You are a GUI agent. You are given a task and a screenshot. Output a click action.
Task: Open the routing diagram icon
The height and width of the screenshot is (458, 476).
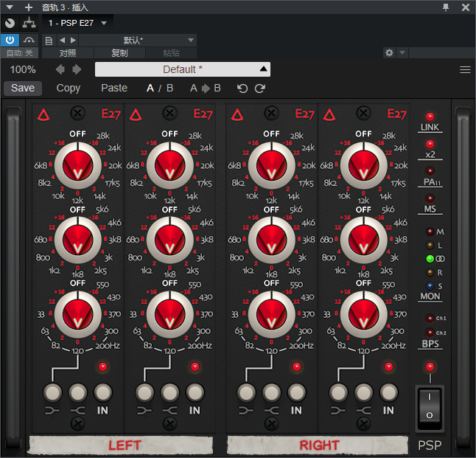point(29,23)
